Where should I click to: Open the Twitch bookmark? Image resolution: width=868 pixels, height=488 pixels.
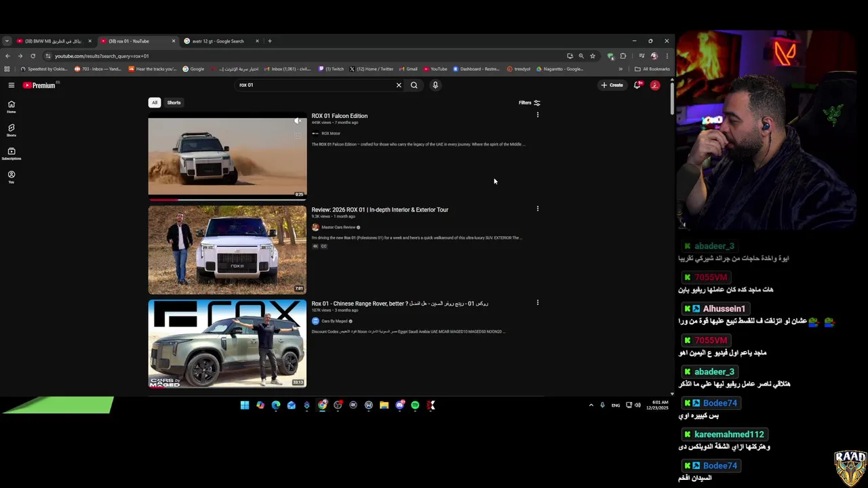pyautogui.click(x=331, y=69)
